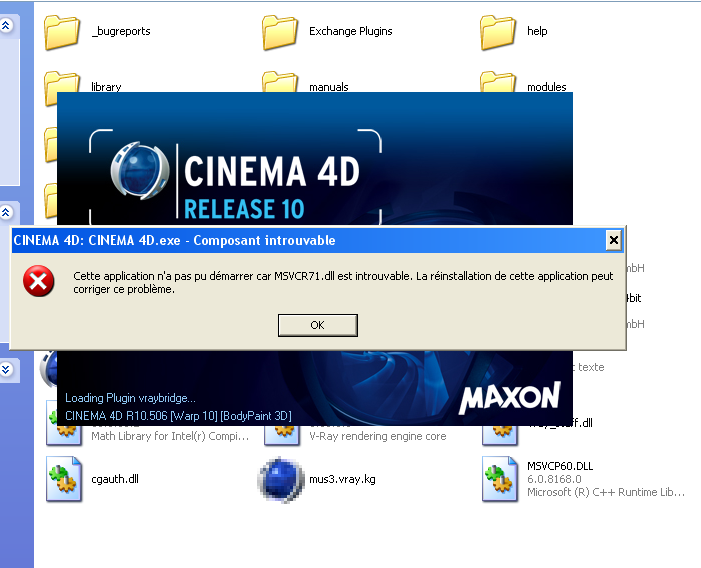Viewport: 701px width, 568px height.
Task: Click the library folder name
Action: tap(106, 87)
